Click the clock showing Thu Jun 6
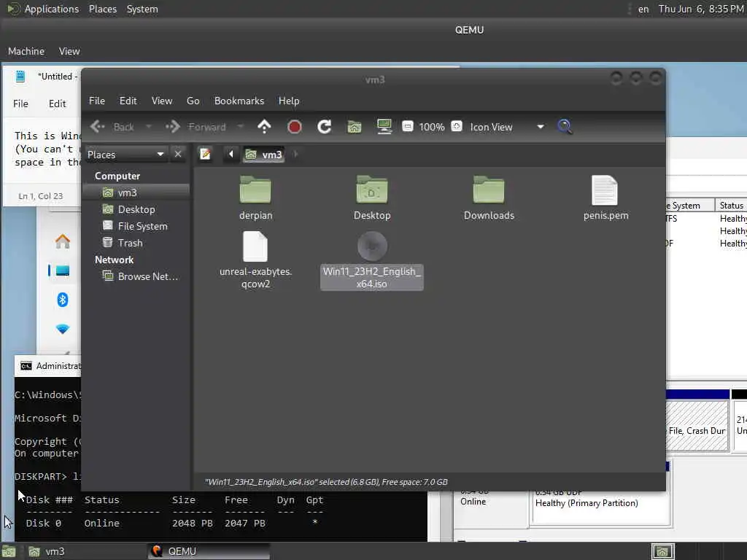747x560 pixels. coord(701,9)
